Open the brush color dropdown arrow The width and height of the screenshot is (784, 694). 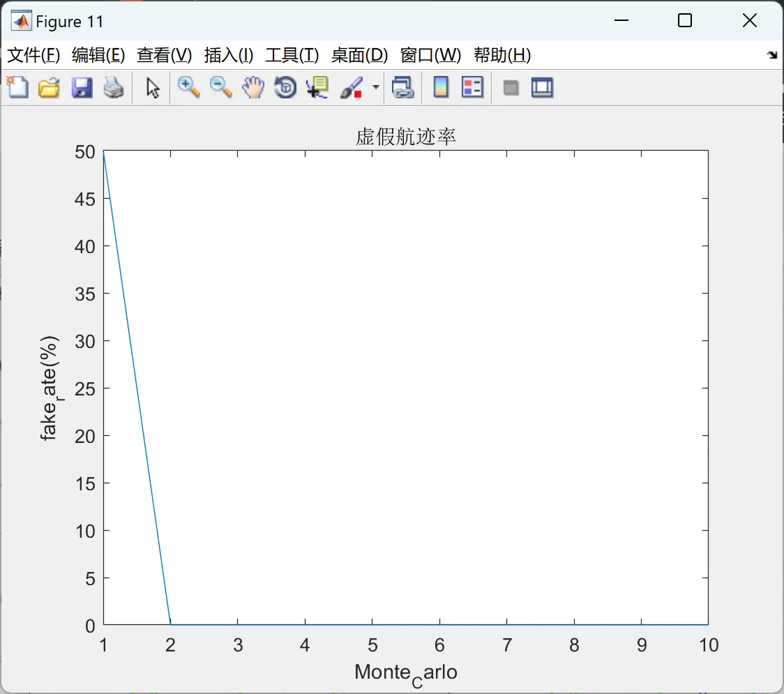click(375, 87)
